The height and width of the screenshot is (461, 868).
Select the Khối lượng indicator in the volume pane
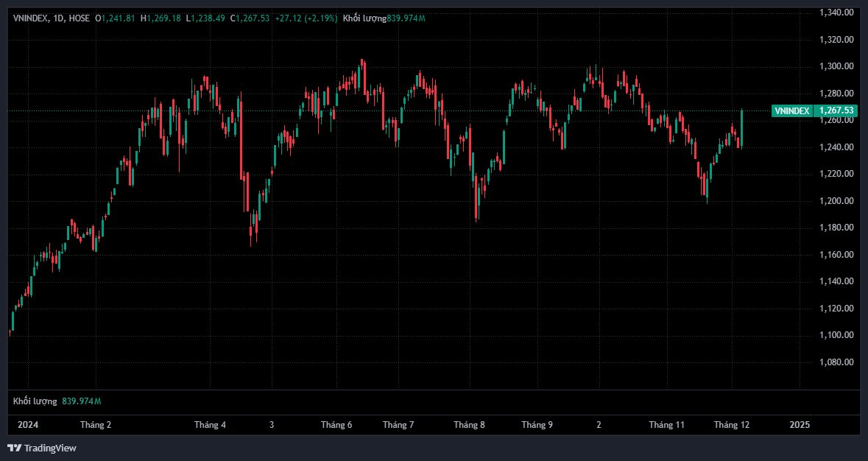click(35, 401)
